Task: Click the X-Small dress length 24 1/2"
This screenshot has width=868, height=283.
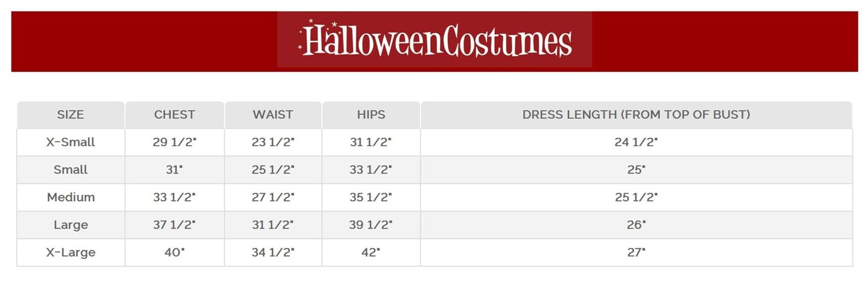Action: [x=637, y=142]
